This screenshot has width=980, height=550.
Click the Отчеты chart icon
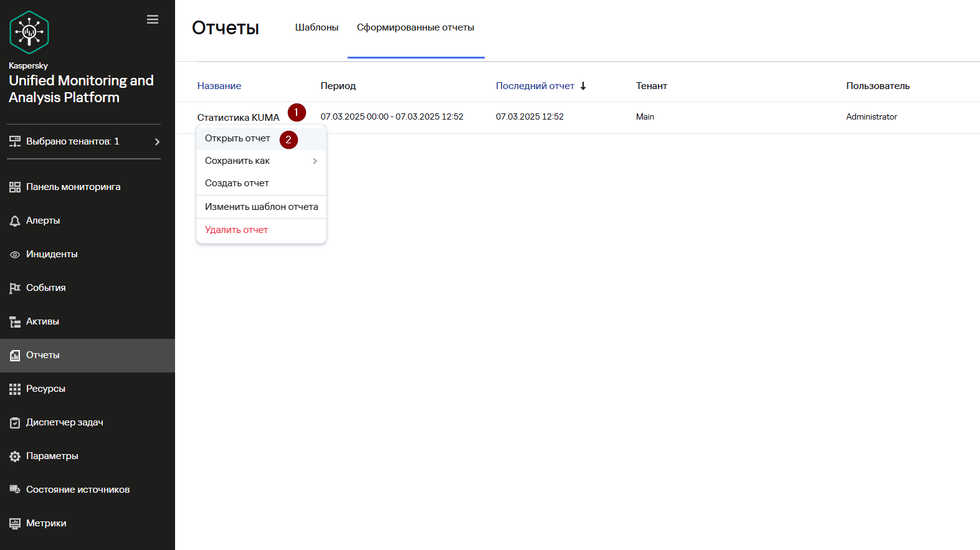coord(15,355)
